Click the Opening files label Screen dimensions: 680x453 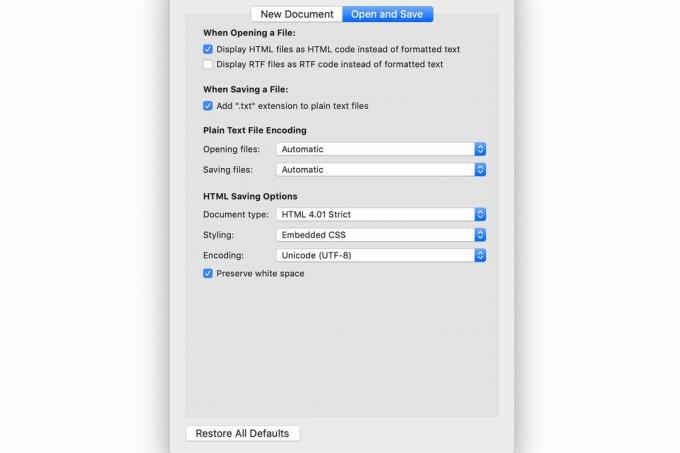point(232,149)
